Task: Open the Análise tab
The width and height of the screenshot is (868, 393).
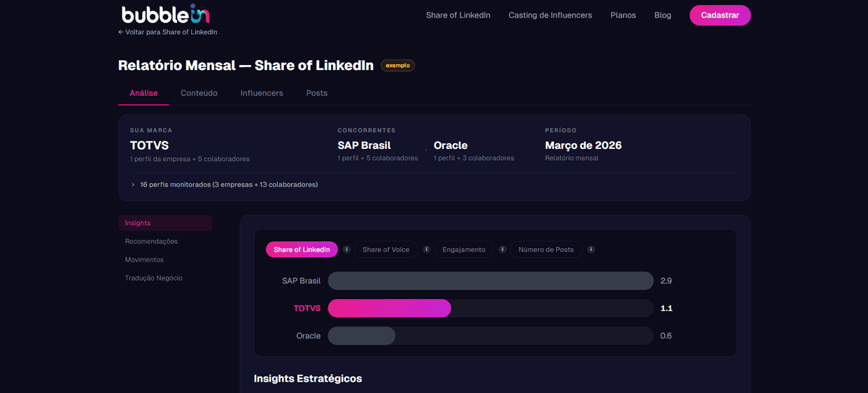Action: coord(143,93)
